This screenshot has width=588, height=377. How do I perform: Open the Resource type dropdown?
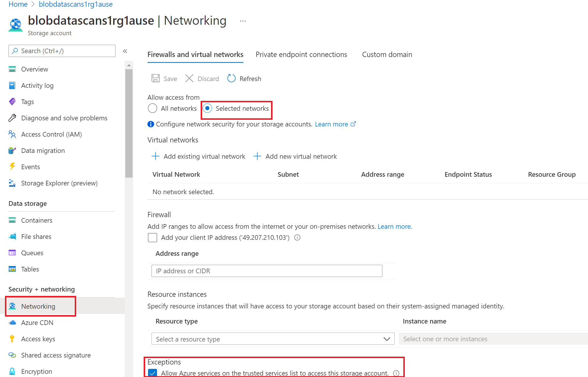(x=271, y=338)
